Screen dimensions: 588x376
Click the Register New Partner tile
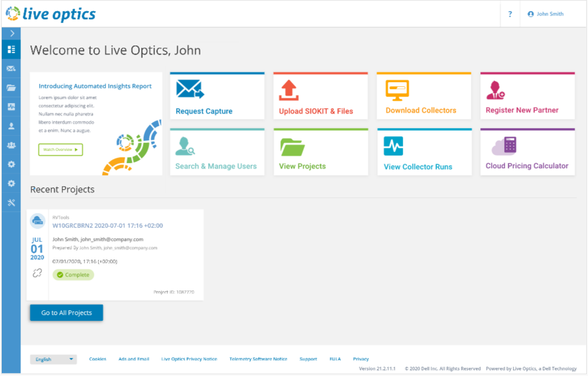[527, 96]
